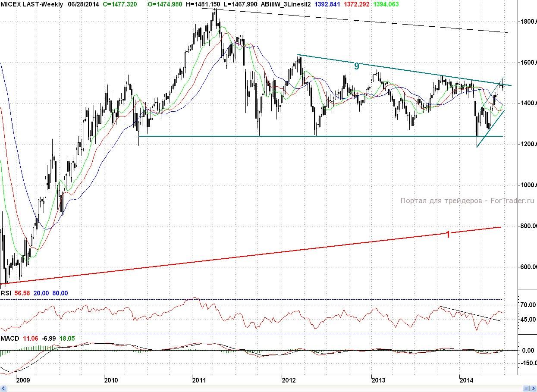Image resolution: width=537 pixels, height=392 pixels.
Task: Click the ABillW_3LinesII2 indicator name
Action: click(286, 4)
